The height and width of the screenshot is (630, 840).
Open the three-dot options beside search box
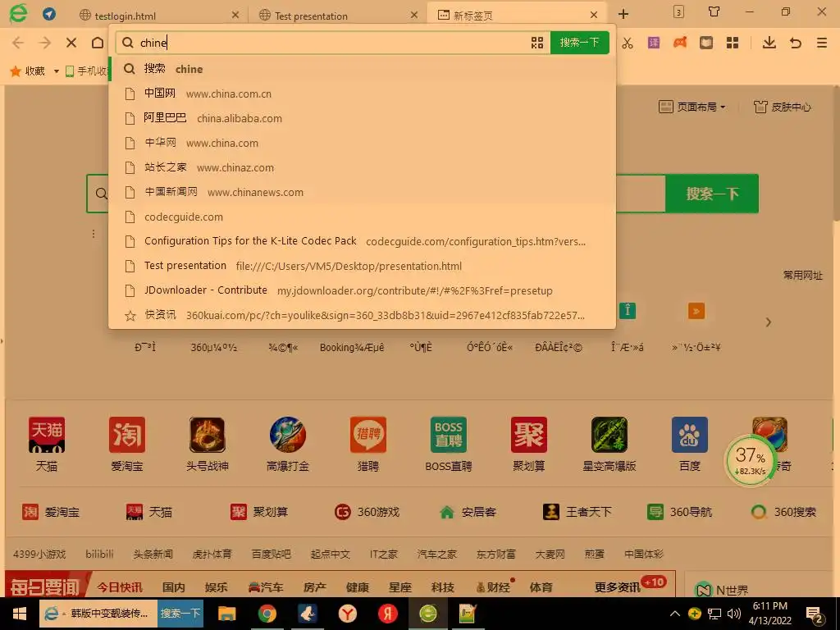[x=94, y=234]
